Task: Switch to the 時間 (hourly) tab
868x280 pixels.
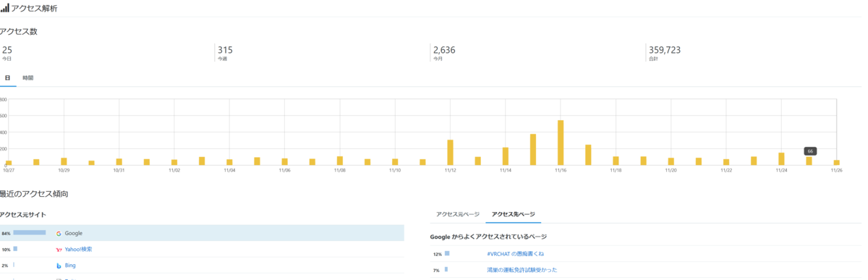Action: [x=27, y=77]
